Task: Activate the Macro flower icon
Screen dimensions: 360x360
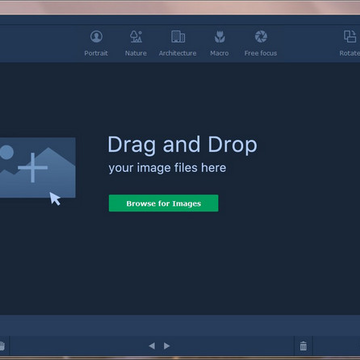Action: pyautogui.click(x=219, y=37)
